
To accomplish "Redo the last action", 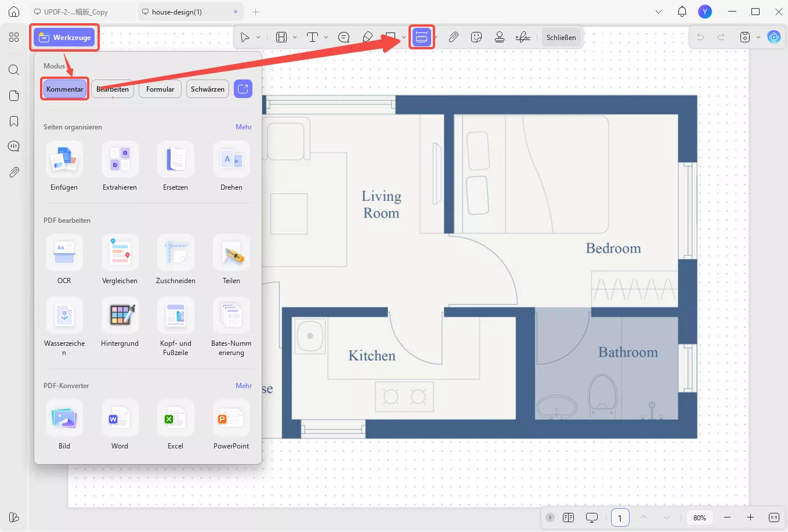I will [721, 38].
